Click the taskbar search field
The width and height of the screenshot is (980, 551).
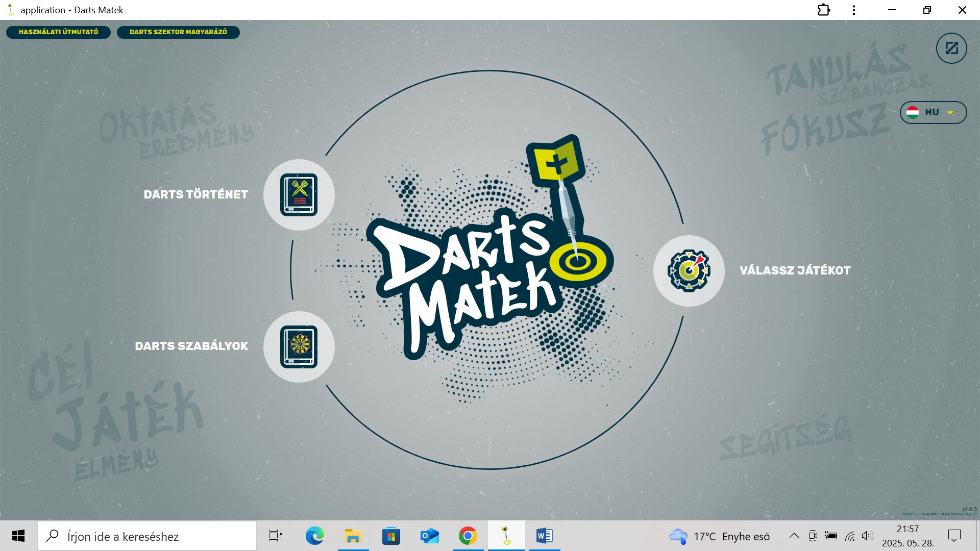(147, 536)
